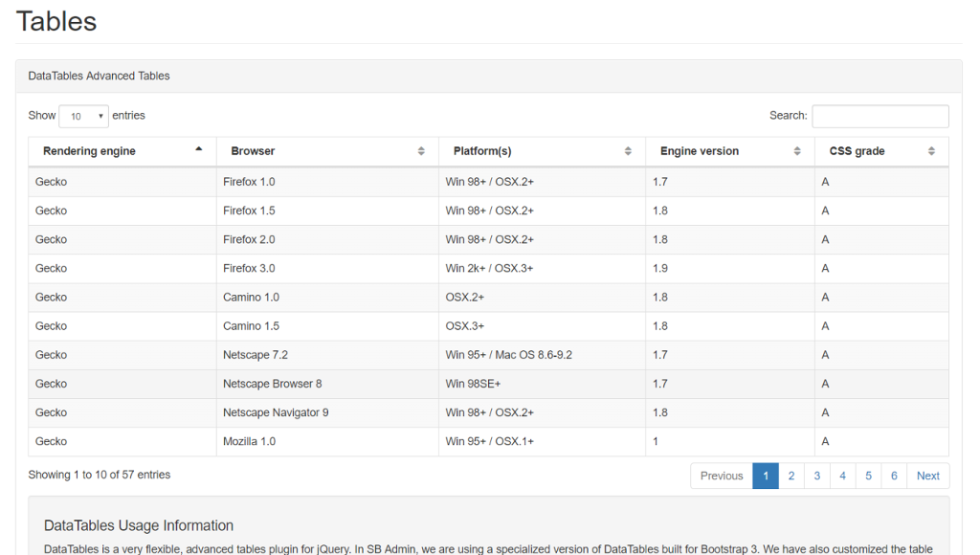Go to page 2 of results
Image resolution: width=980 pixels, height=555 pixels.
pyautogui.click(x=791, y=476)
